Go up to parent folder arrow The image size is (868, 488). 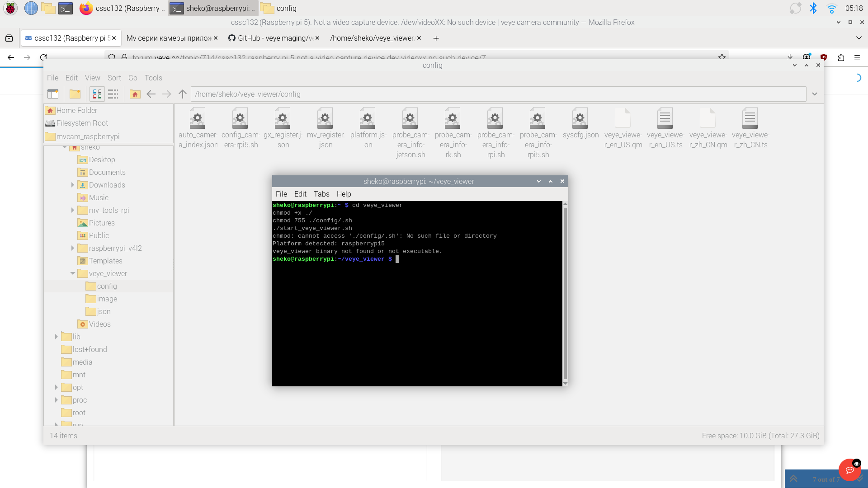[183, 94]
